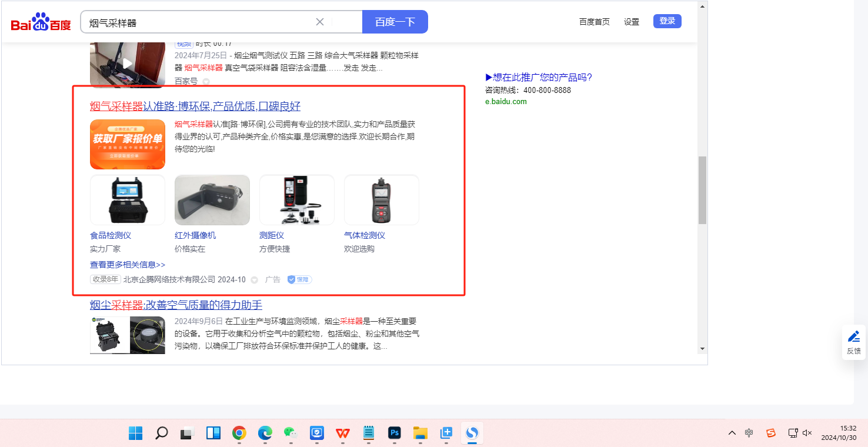
Task: Click the scrollbar up arrow
Action: point(702,6)
